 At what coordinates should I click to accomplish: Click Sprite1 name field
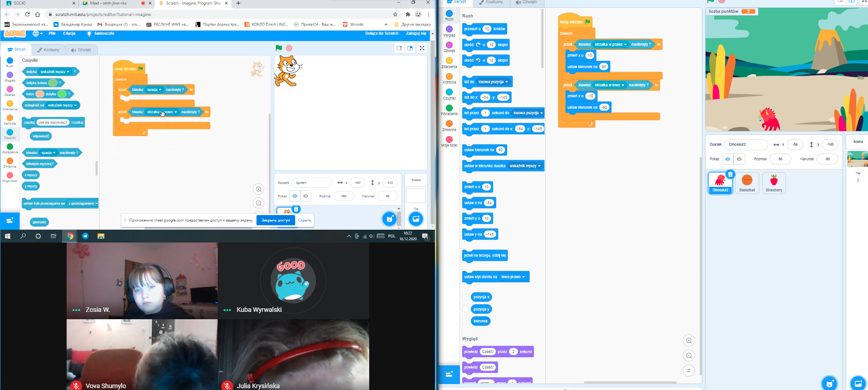pyautogui.click(x=312, y=183)
